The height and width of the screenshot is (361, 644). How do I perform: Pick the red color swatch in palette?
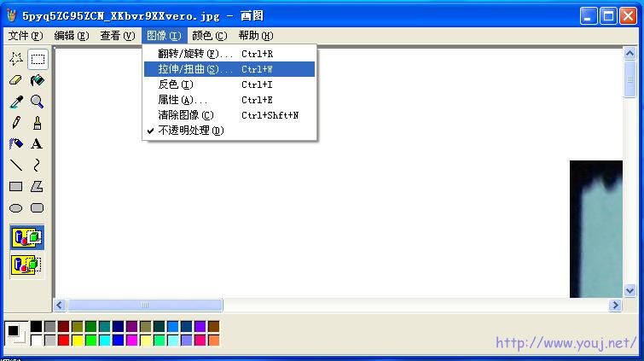tap(64, 341)
